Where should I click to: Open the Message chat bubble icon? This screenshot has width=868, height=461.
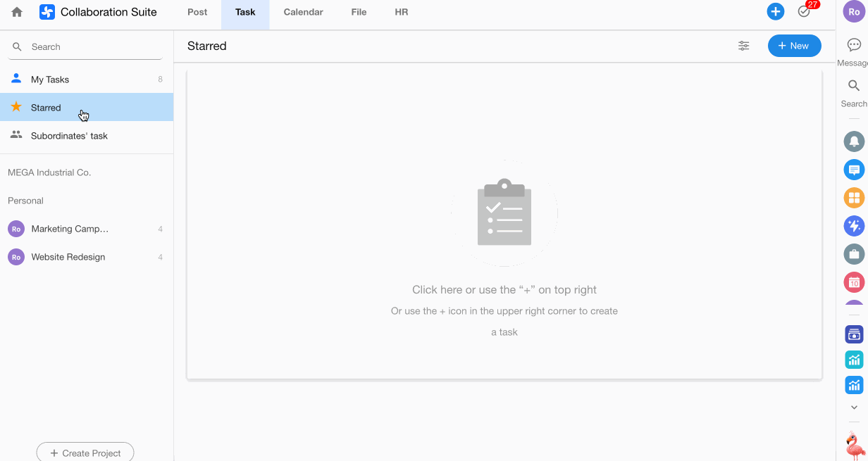[x=854, y=45]
